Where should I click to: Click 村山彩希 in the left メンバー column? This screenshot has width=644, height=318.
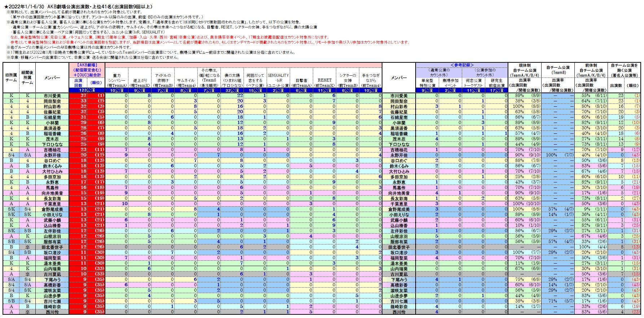[52, 106]
